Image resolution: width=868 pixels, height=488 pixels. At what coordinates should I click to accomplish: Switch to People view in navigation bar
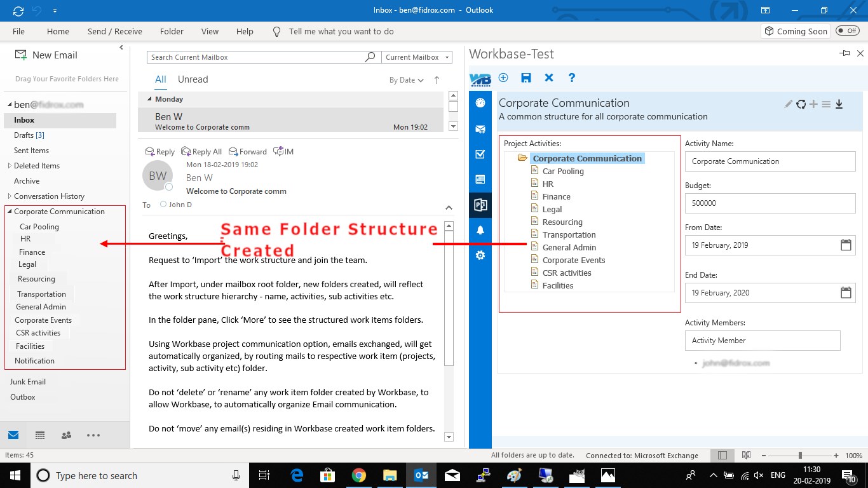point(66,435)
